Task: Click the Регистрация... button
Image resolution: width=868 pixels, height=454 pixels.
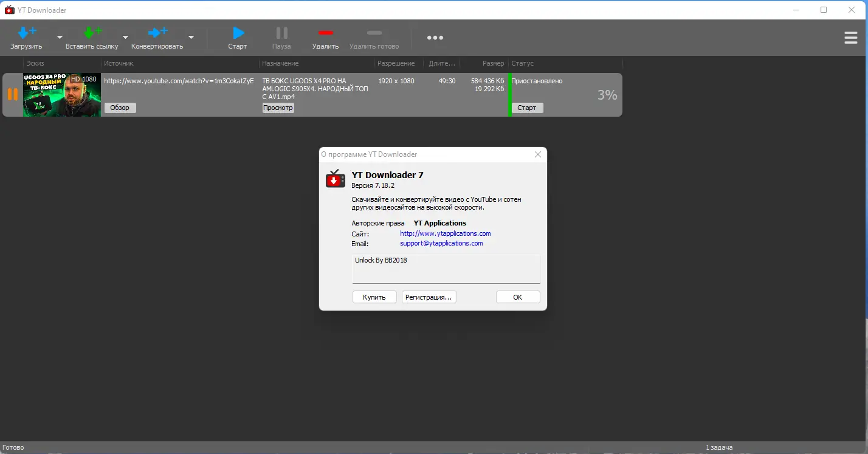Action: point(429,297)
